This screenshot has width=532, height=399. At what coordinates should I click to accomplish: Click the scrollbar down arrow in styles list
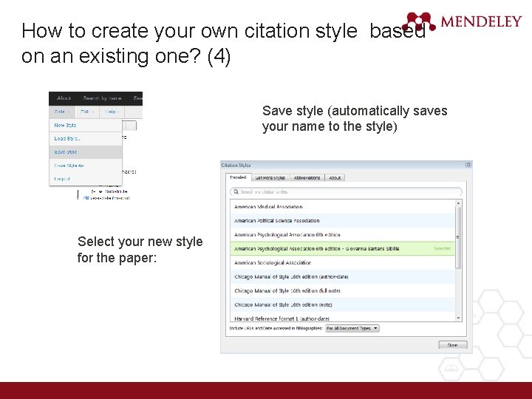pos(458,318)
